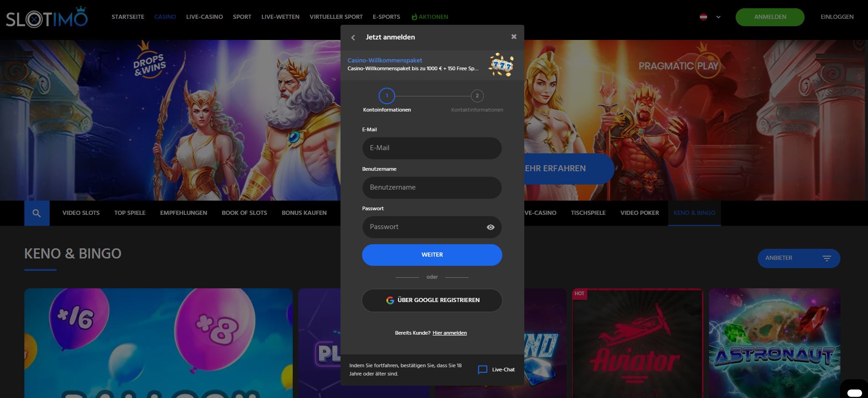Click the green Anmelden button
Screen dimensions: 868x398
click(x=770, y=17)
